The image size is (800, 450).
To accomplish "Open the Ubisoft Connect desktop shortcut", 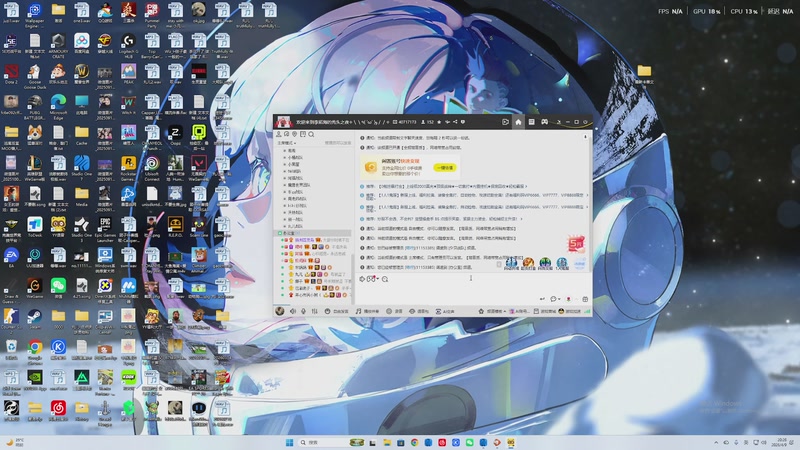I will [152, 168].
